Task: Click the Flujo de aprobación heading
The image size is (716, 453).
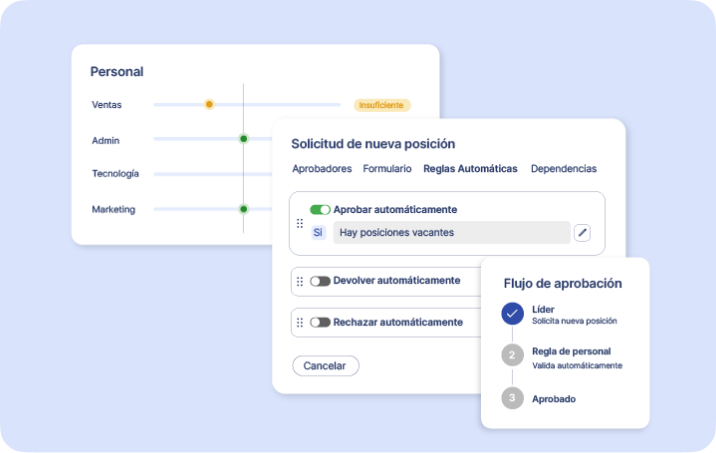Action: click(x=563, y=283)
